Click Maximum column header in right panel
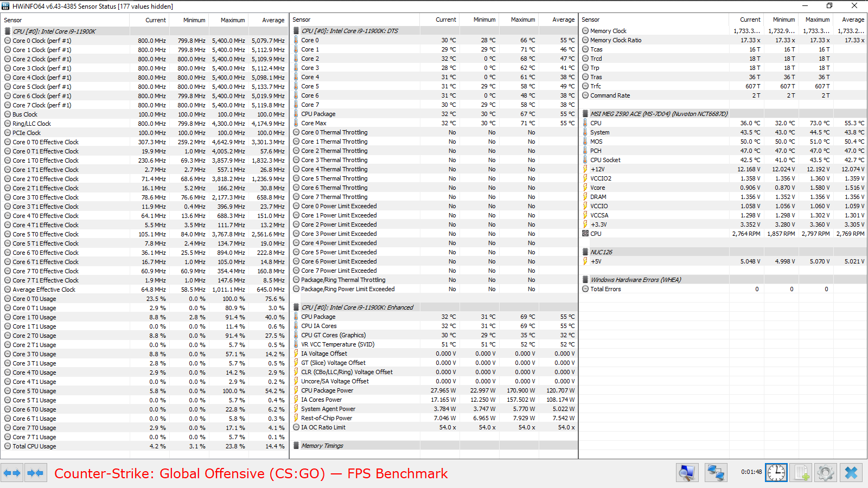 point(815,20)
